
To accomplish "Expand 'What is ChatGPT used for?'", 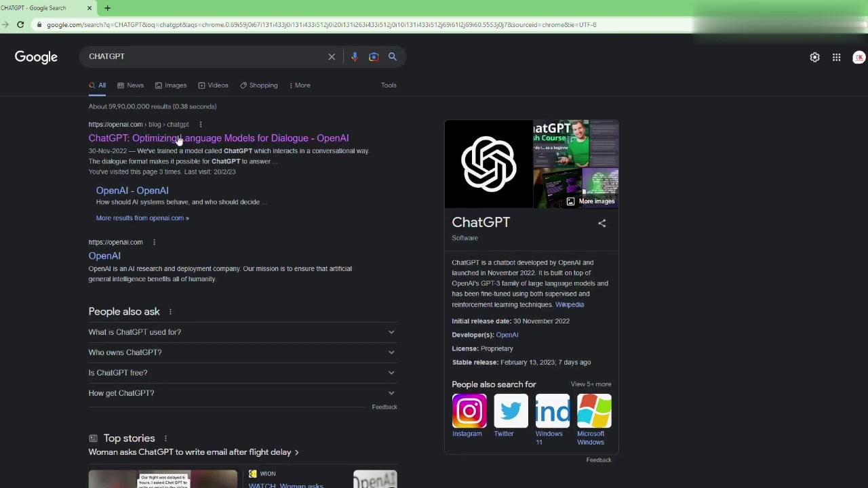I will click(242, 332).
